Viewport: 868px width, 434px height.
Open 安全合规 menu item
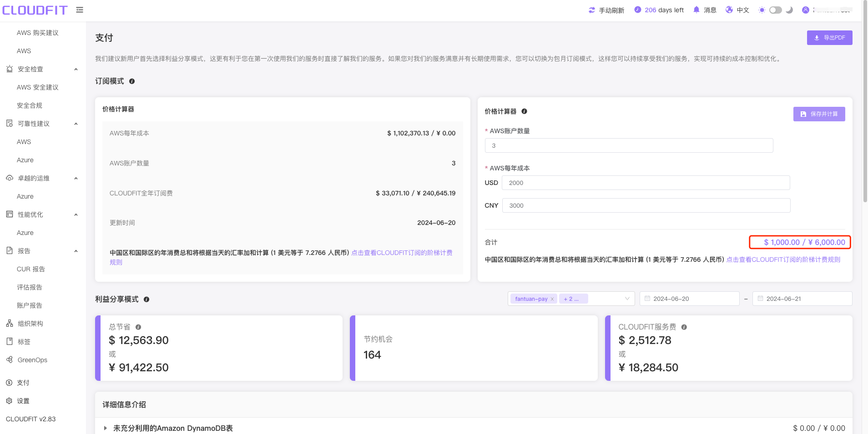pyautogui.click(x=30, y=105)
